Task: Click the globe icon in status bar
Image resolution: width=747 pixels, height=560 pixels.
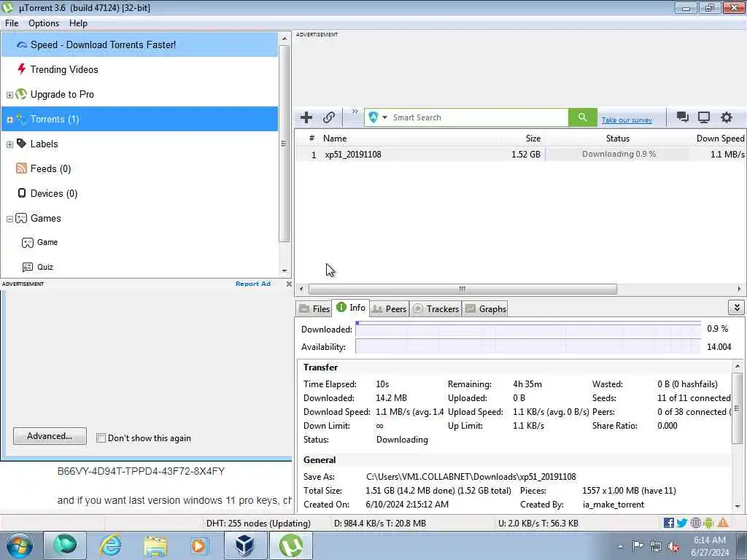Action: pyautogui.click(x=695, y=523)
